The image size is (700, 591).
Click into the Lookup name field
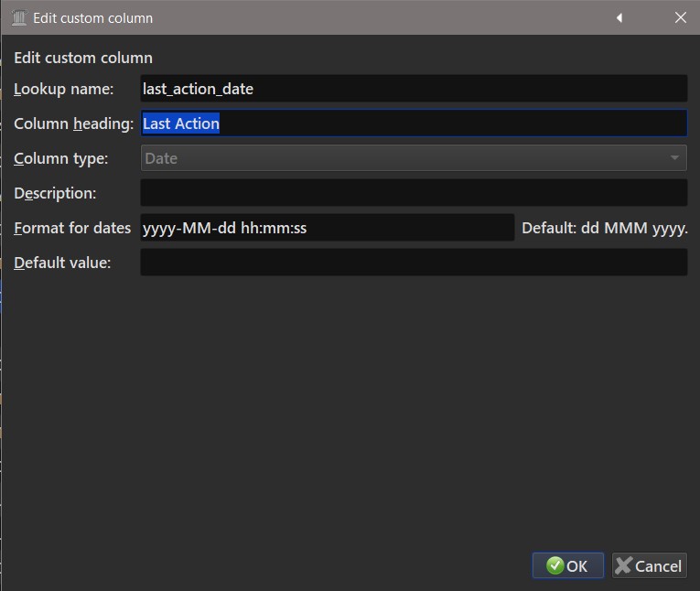click(413, 89)
